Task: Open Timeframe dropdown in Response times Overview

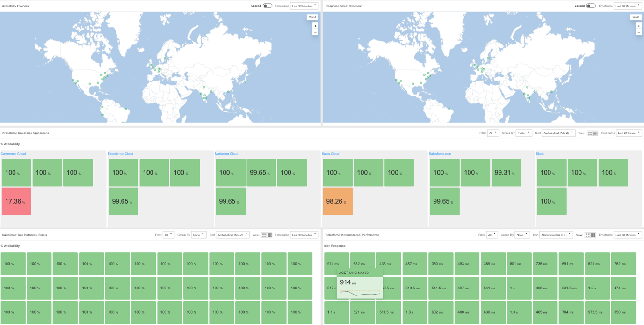Action: pos(628,6)
